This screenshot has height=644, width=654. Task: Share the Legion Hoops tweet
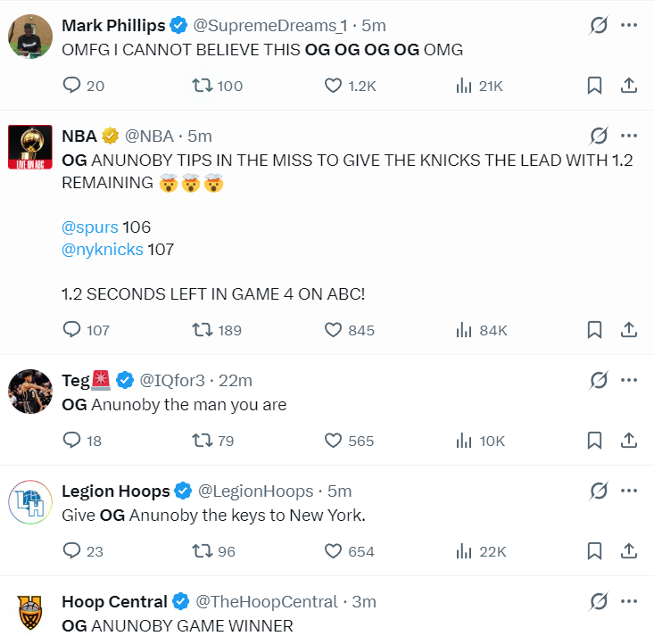pyautogui.click(x=628, y=551)
